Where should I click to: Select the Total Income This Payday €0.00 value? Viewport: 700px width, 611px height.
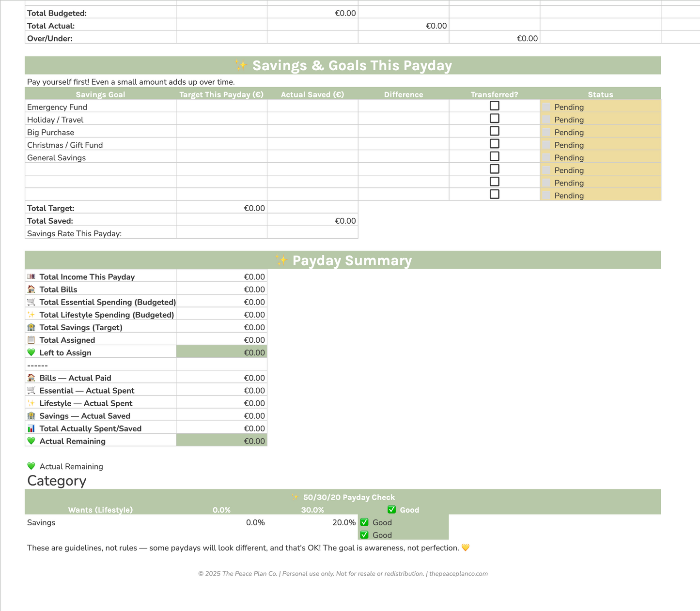pos(221,276)
